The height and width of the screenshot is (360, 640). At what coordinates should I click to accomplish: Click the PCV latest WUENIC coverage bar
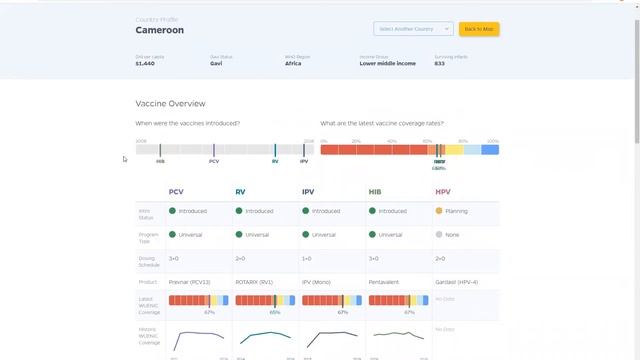[198, 300]
